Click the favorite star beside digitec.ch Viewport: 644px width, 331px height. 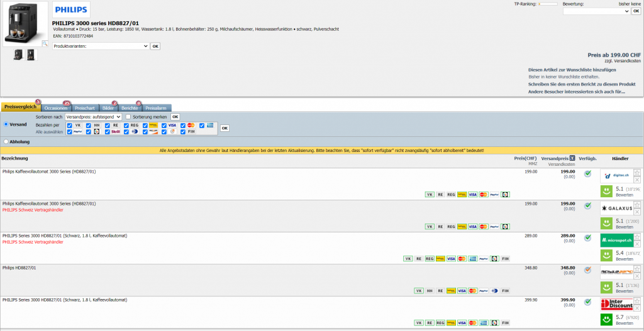click(637, 172)
